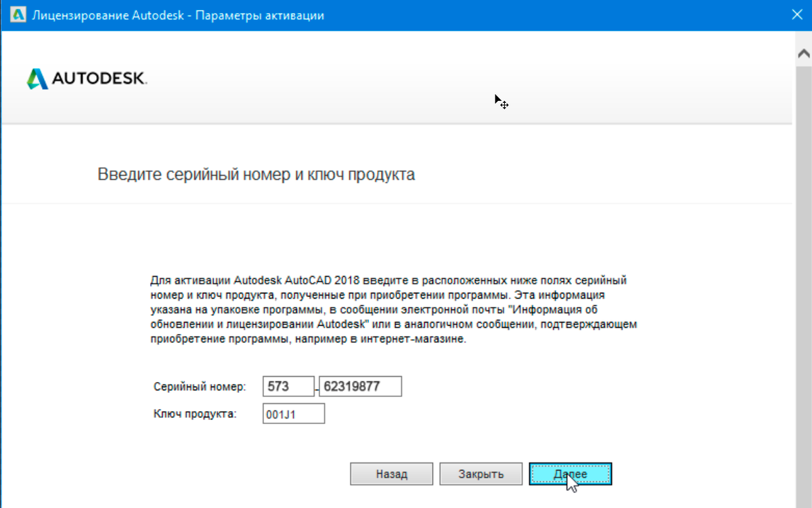
Task: Click the Закрыть button
Action: 481,474
